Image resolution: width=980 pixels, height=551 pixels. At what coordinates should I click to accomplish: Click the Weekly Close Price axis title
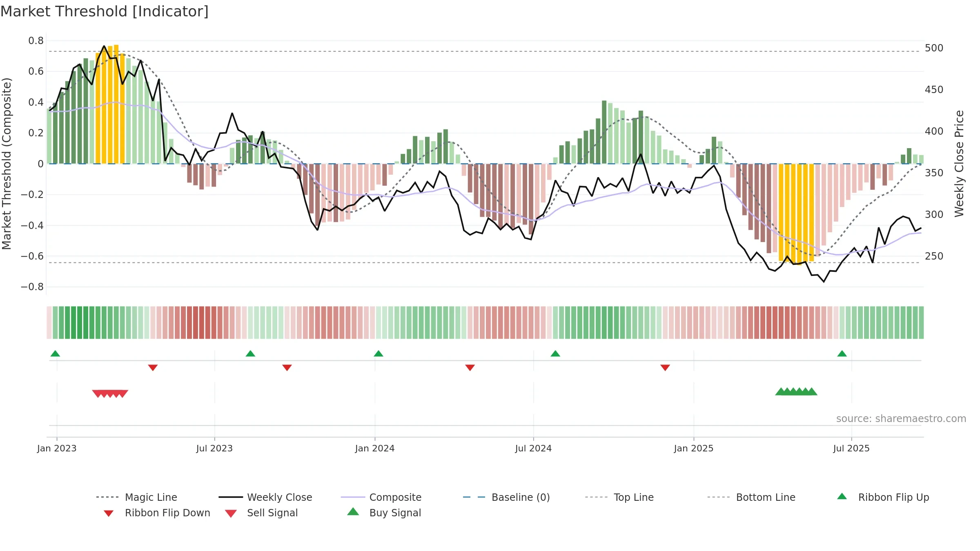(x=959, y=164)
